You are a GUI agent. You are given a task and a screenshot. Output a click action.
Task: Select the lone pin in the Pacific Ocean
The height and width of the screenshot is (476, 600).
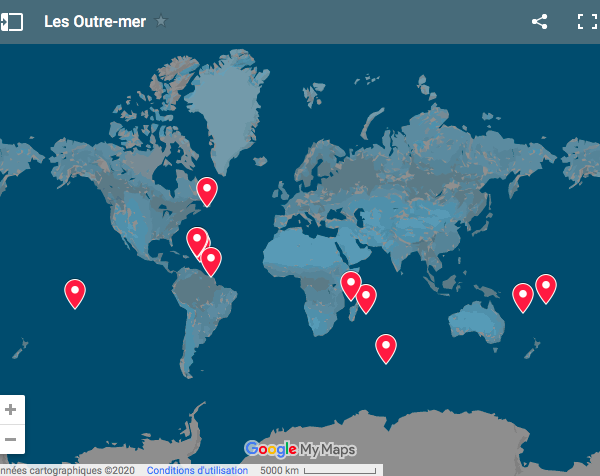[75, 292]
